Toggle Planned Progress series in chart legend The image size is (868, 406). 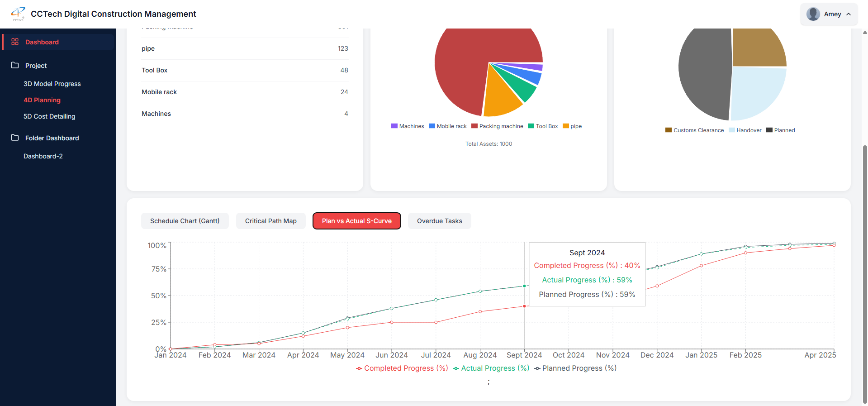575,368
